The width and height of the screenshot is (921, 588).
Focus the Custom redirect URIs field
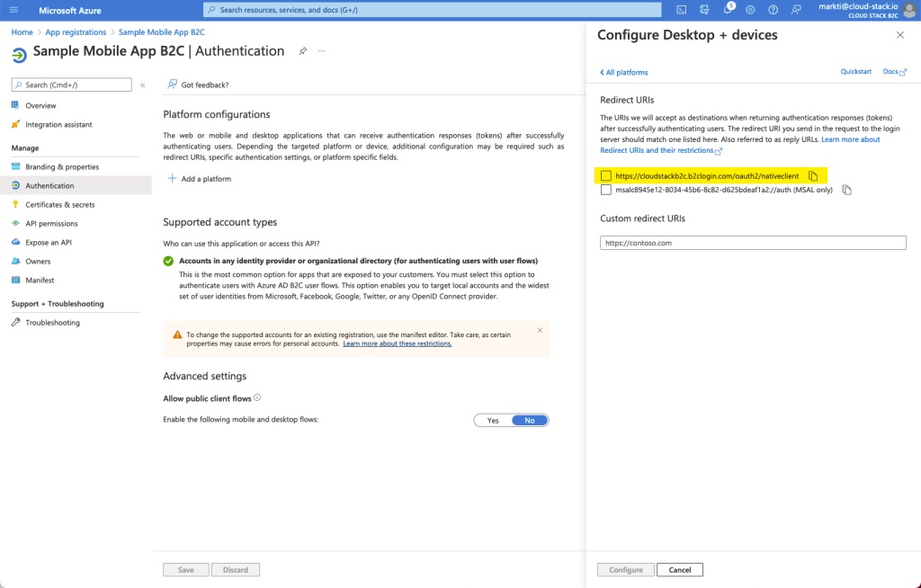click(753, 243)
